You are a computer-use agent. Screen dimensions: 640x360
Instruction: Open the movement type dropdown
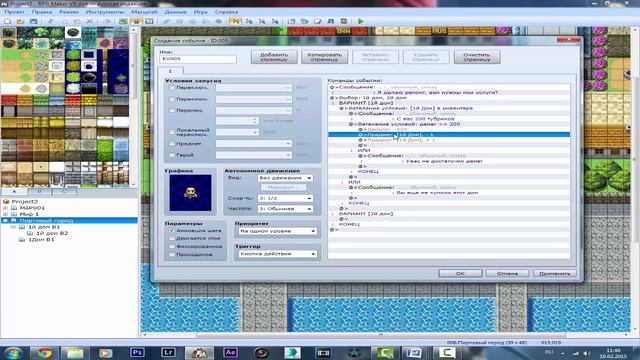pyautogui.click(x=285, y=178)
